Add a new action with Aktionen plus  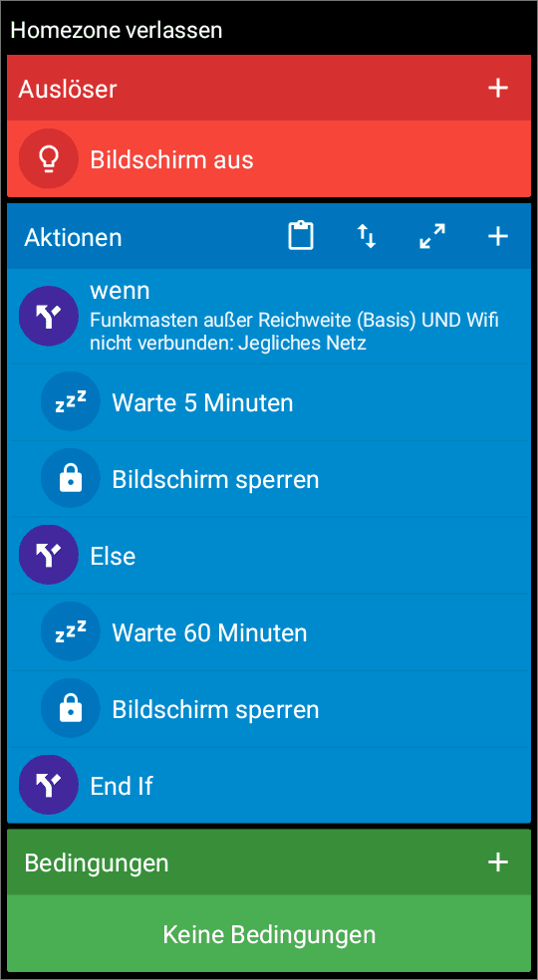[x=497, y=237]
